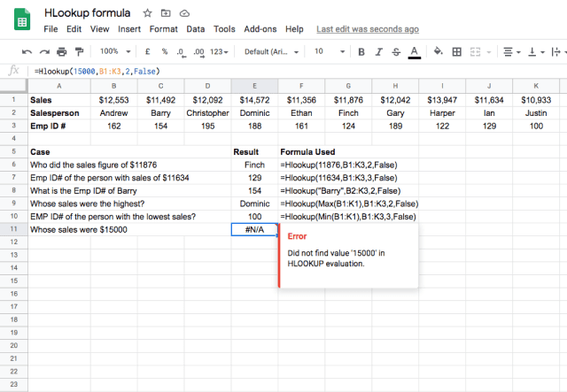Apply percent format to cell

tap(164, 51)
